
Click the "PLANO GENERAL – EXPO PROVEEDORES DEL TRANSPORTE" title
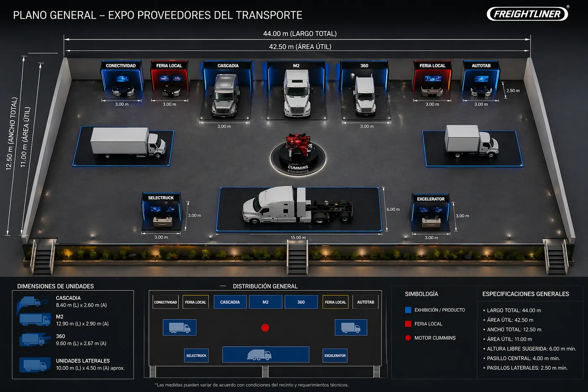point(157,15)
